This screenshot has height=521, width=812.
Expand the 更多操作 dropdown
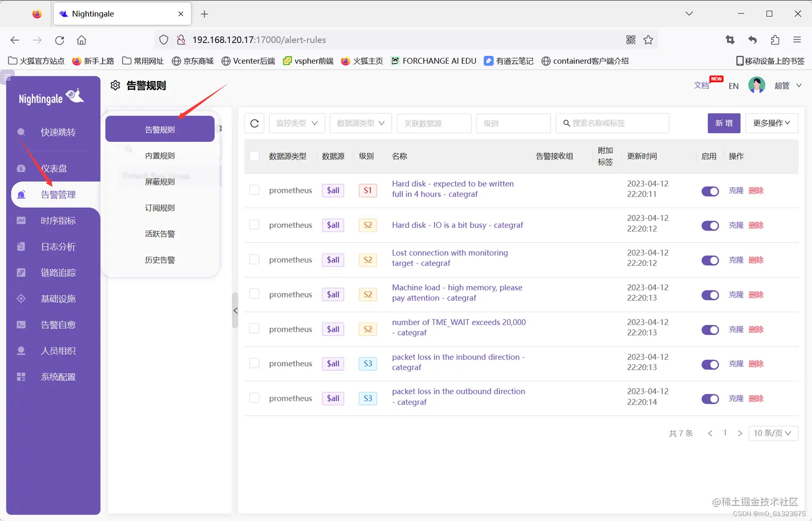tap(772, 123)
